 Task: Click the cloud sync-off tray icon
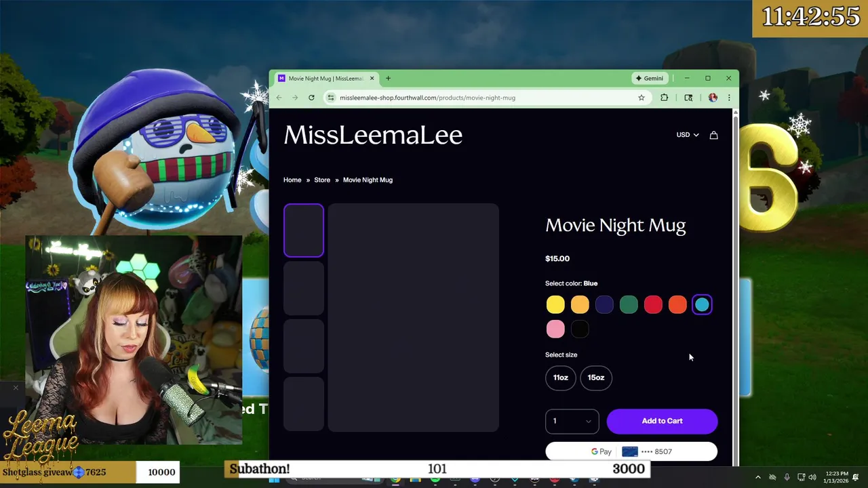pos(772,477)
